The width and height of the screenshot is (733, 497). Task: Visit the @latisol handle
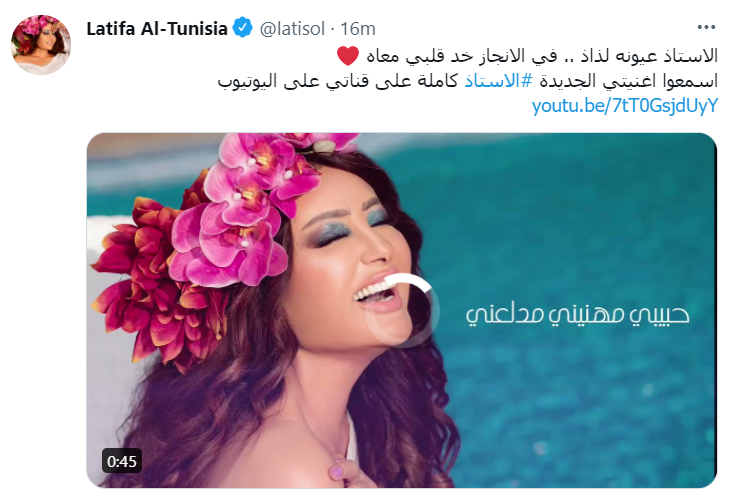(x=292, y=29)
